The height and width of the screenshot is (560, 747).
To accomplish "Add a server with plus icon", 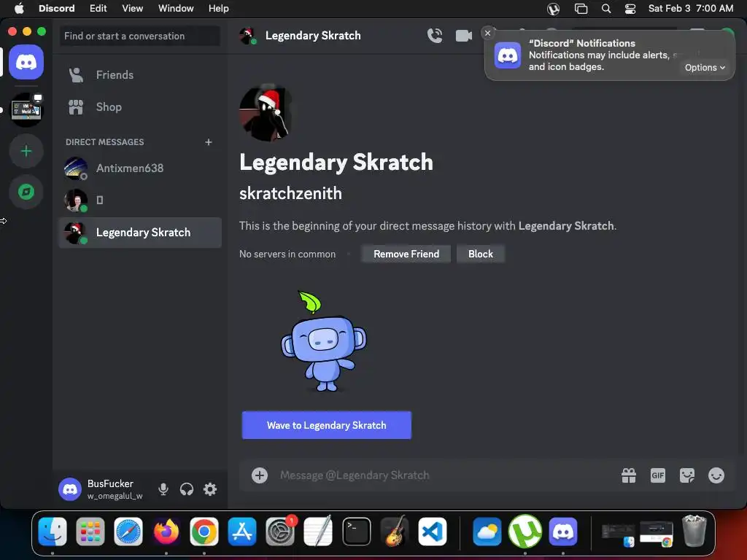I will [26, 152].
